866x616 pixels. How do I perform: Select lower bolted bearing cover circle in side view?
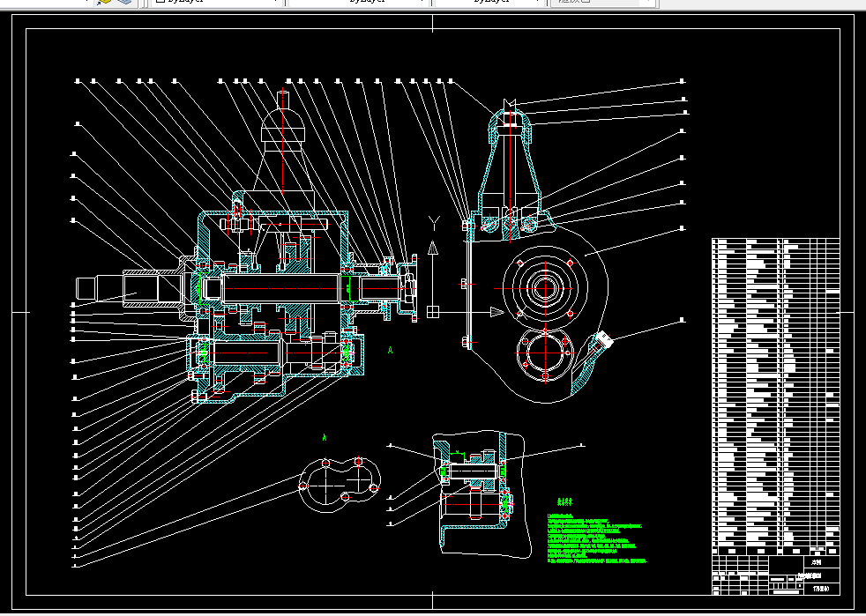545,353
